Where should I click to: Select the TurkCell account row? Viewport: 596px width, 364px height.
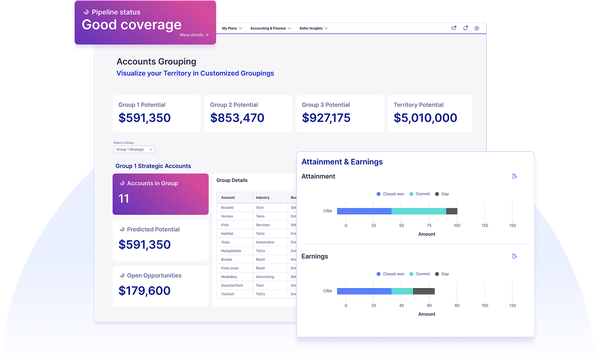point(256,294)
